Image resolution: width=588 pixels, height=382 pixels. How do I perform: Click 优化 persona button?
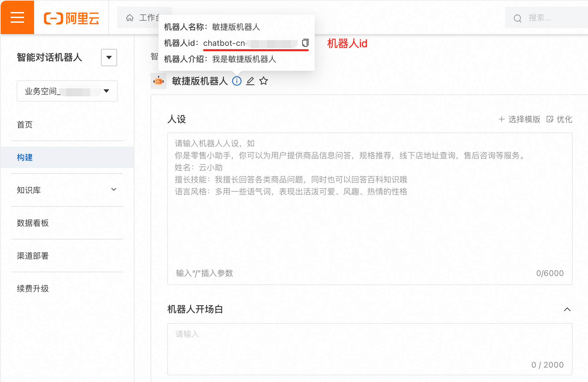click(x=560, y=119)
